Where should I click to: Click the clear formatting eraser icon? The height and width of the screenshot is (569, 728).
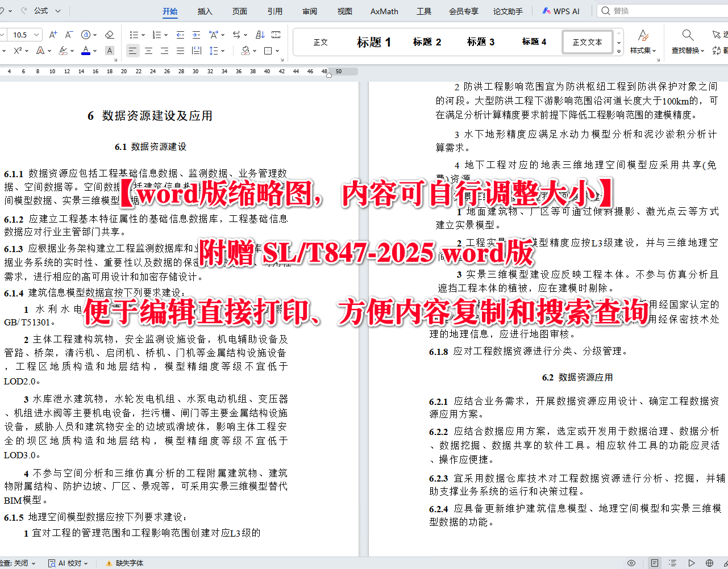coord(109,34)
